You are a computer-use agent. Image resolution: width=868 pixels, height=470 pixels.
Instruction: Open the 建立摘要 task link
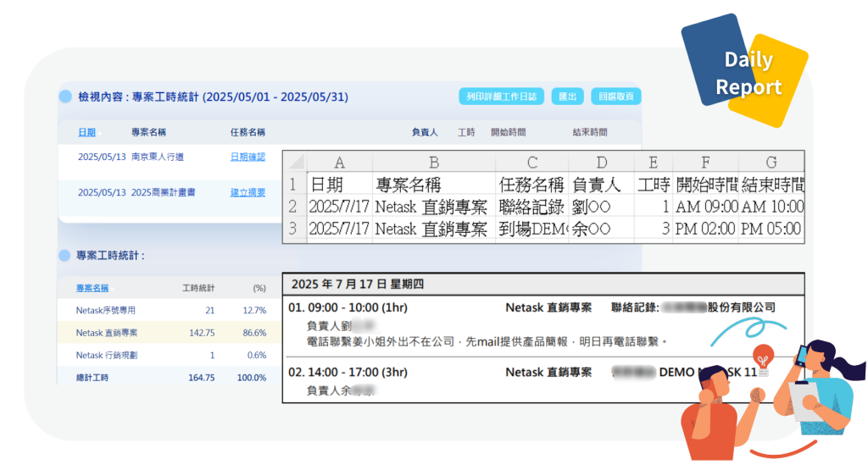(x=248, y=192)
